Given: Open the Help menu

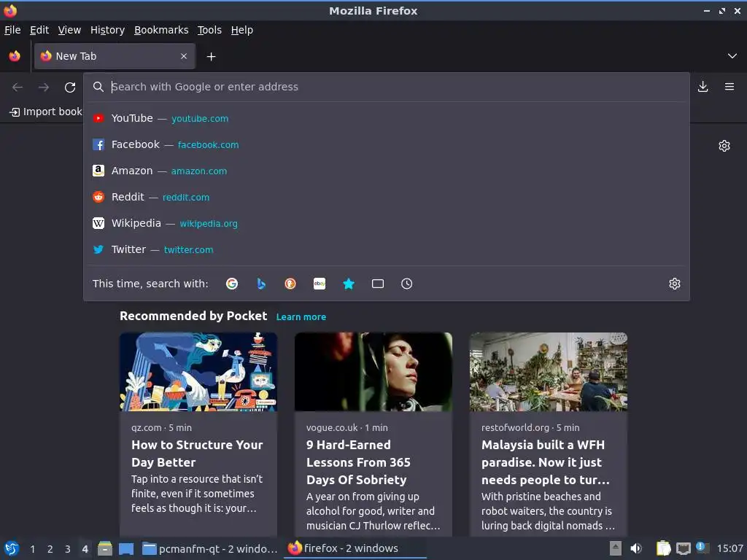Looking at the screenshot, I should coord(242,30).
